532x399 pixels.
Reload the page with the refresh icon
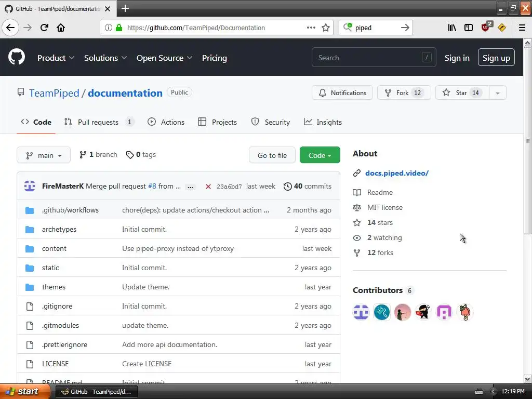(x=44, y=28)
